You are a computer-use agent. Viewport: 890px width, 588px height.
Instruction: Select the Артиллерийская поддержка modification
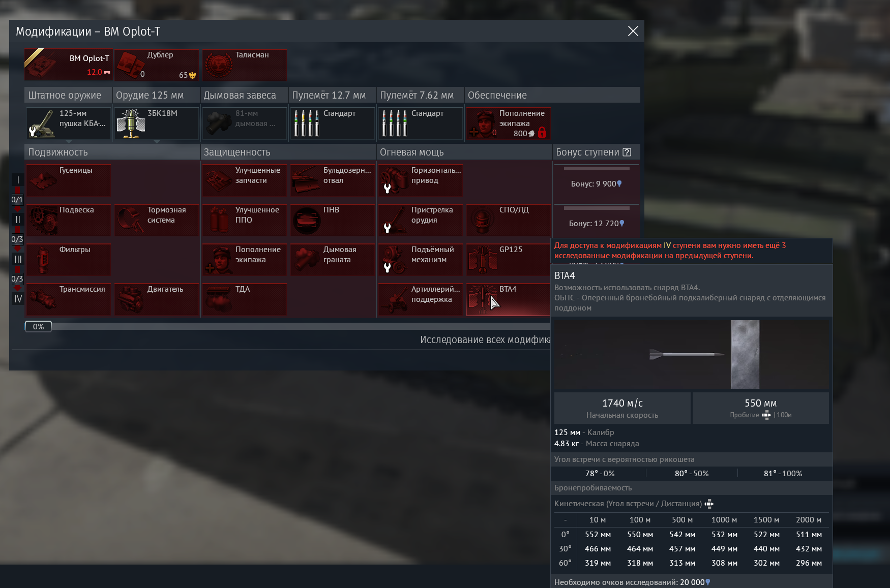pyautogui.click(x=421, y=299)
